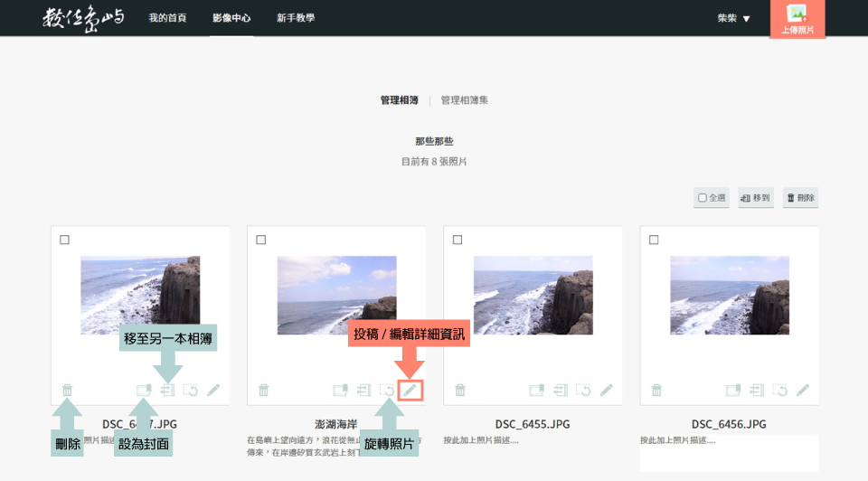Set DSC_6455.JPG as album cover
This screenshot has height=481, width=868.
pos(537,390)
